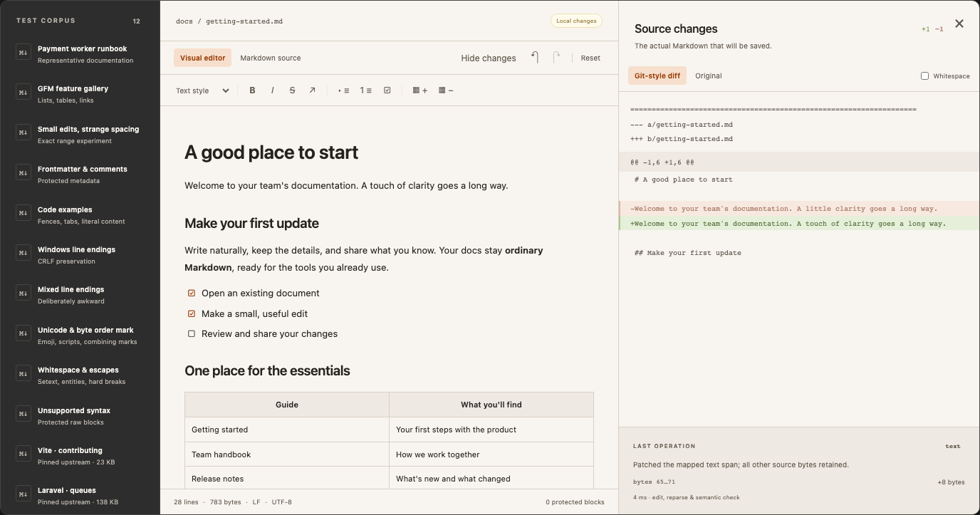Viewport: 980px width, 515px height.
Task: Undo the last edit
Action: [535, 58]
